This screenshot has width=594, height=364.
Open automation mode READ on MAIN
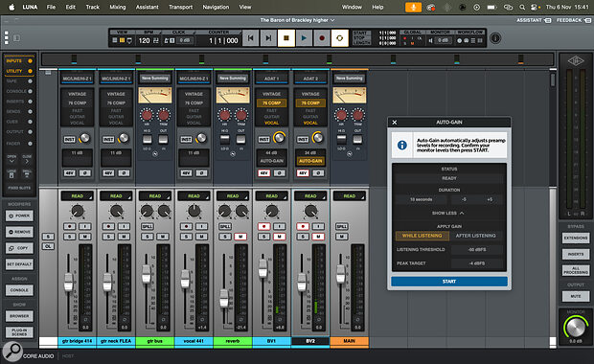[350, 195]
